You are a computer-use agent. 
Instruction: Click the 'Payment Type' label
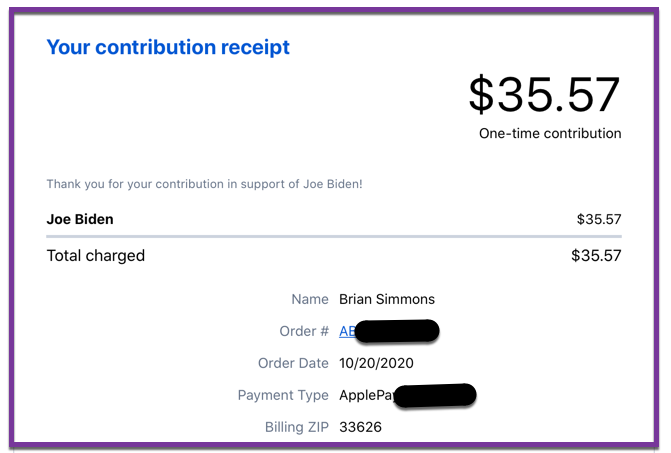tap(283, 395)
